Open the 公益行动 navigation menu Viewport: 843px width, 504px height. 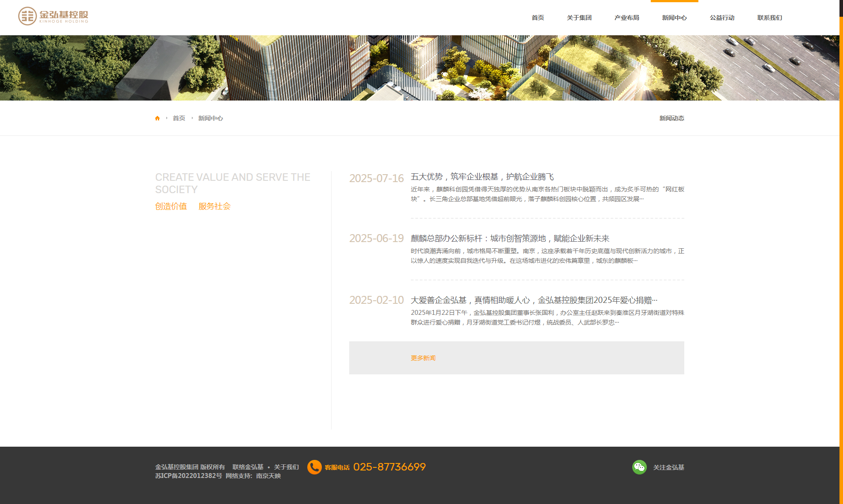[x=722, y=17]
